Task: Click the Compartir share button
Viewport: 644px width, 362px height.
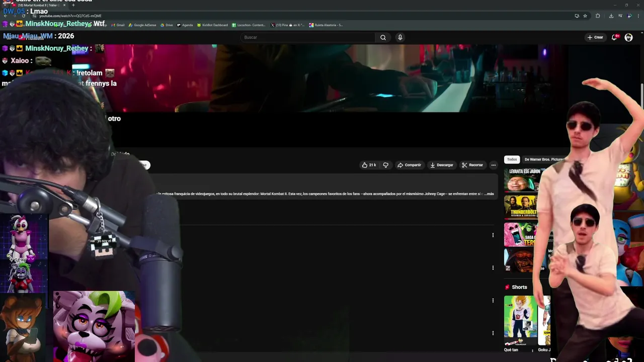Action: pos(409,165)
